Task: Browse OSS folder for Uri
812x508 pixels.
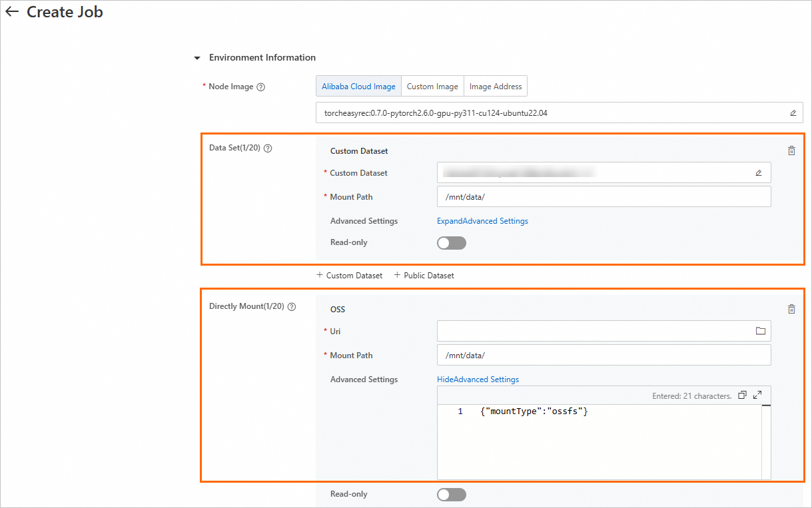Action: click(x=760, y=331)
